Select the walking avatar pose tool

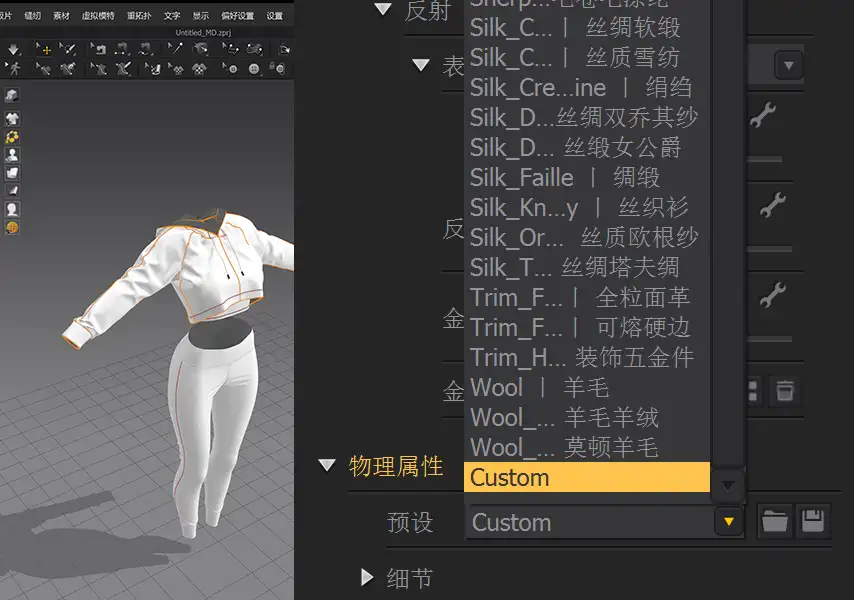pyautogui.click(x=13, y=70)
